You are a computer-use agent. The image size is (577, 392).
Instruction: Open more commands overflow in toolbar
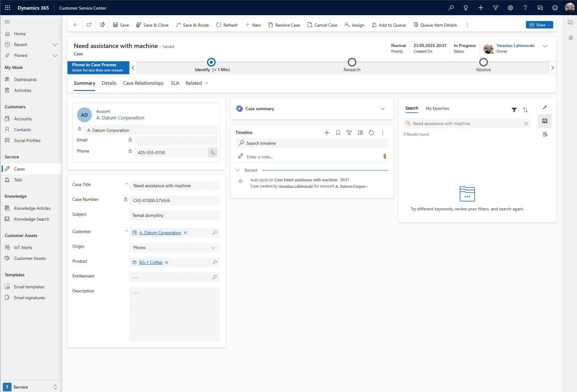coord(467,25)
